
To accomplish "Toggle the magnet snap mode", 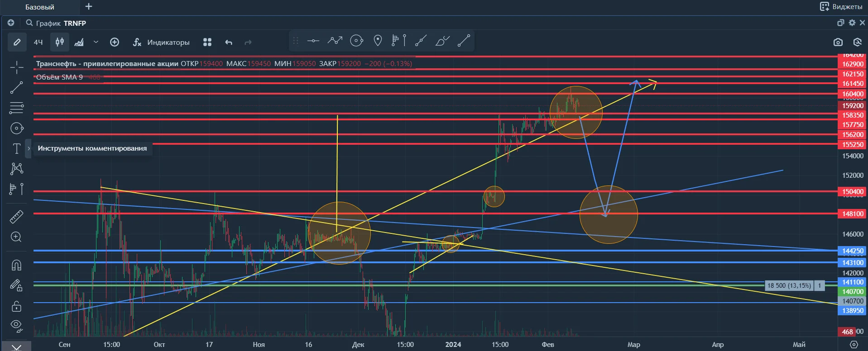I will (x=17, y=265).
